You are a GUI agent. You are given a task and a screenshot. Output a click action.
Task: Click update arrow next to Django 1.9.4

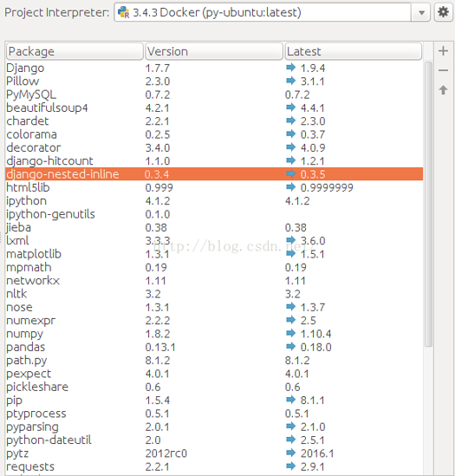coord(290,68)
